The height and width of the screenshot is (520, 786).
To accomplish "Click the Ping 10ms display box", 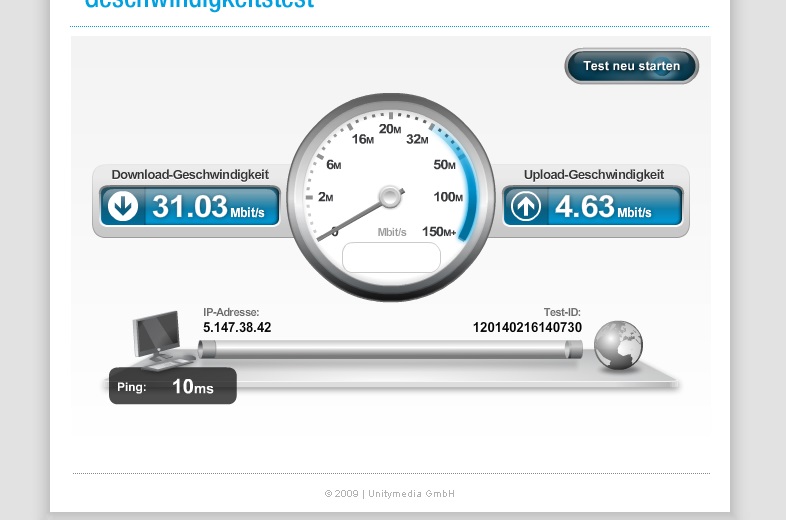I will pyautogui.click(x=173, y=386).
